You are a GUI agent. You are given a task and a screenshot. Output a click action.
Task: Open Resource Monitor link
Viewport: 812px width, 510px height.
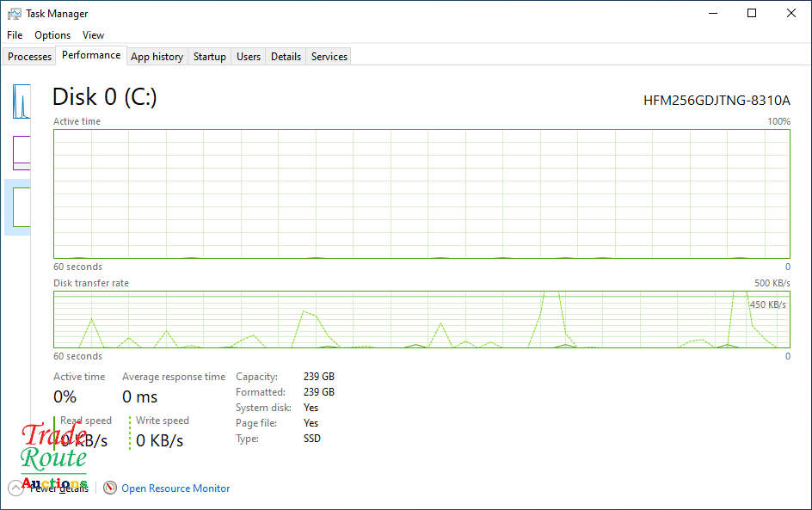tap(175, 488)
